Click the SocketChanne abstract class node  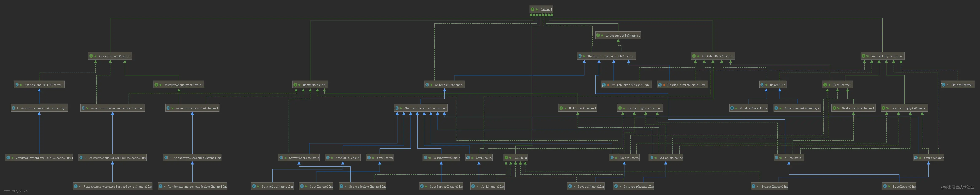click(624, 157)
